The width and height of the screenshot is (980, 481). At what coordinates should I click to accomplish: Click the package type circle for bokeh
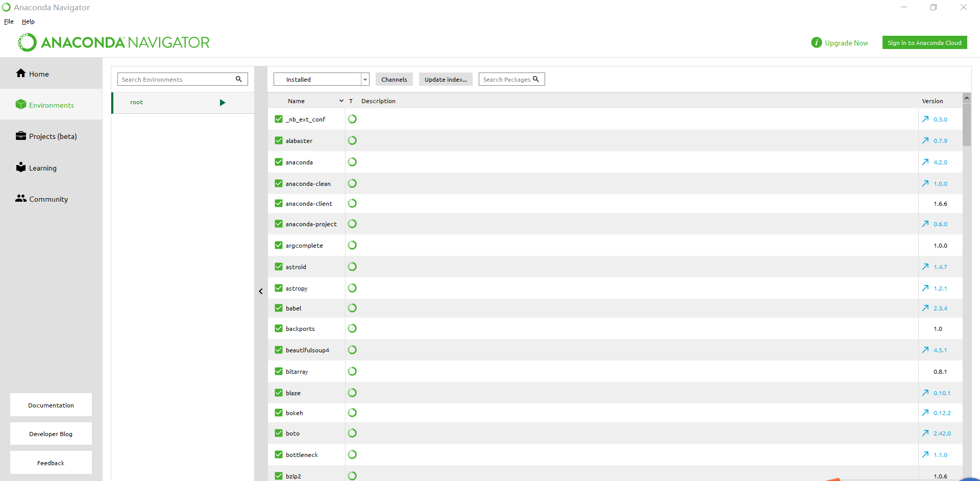[x=352, y=413]
